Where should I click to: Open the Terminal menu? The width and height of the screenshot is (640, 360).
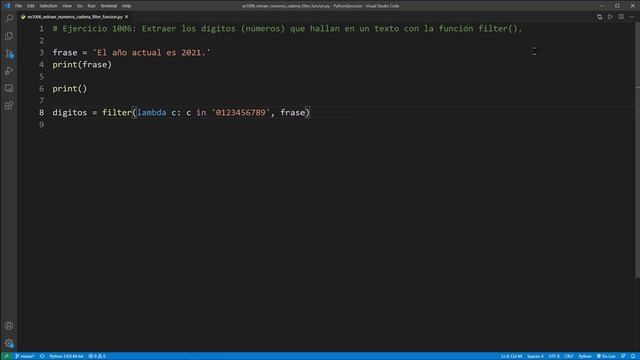(x=109, y=6)
